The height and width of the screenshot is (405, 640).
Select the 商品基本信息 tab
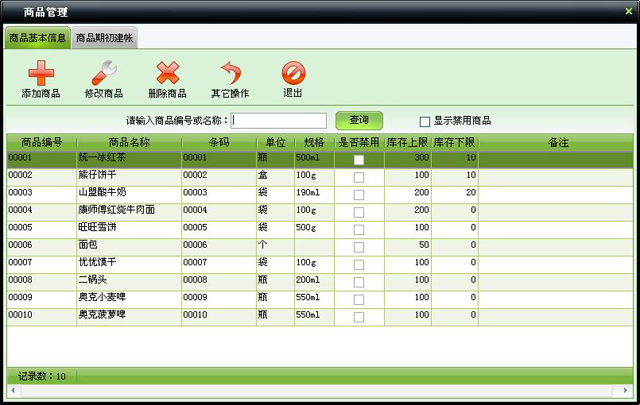(x=37, y=39)
